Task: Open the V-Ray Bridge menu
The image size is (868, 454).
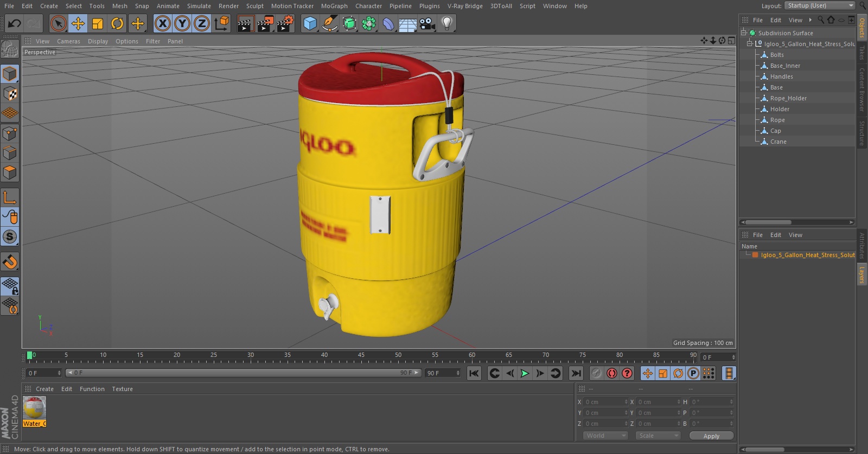Action: [x=465, y=6]
